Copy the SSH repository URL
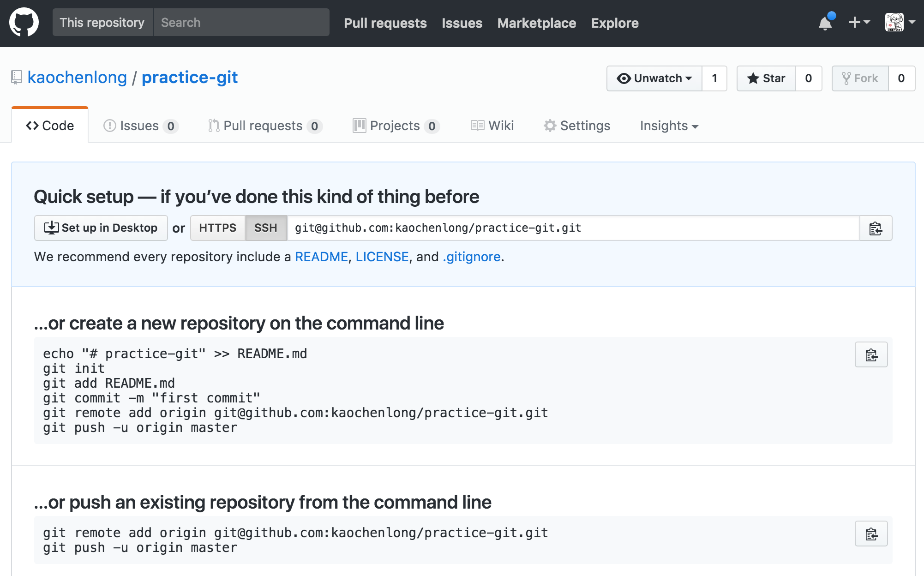The height and width of the screenshot is (576, 924). [876, 228]
